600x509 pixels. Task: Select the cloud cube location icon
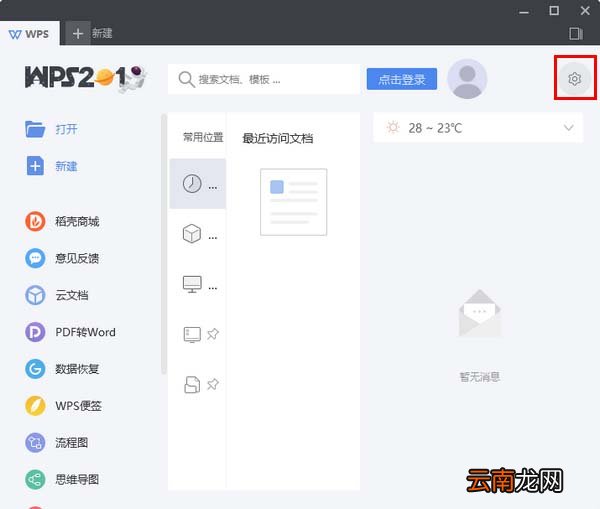(x=192, y=233)
